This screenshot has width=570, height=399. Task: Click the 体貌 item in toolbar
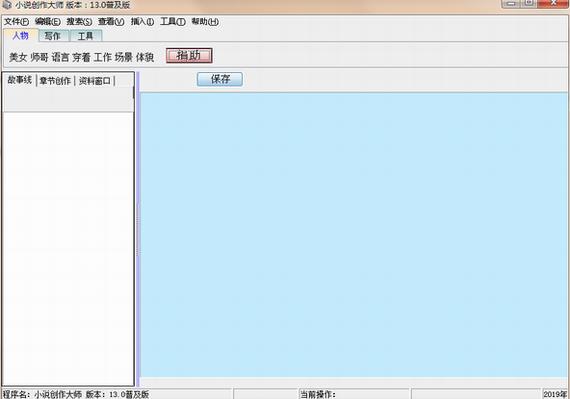[145, 57]
